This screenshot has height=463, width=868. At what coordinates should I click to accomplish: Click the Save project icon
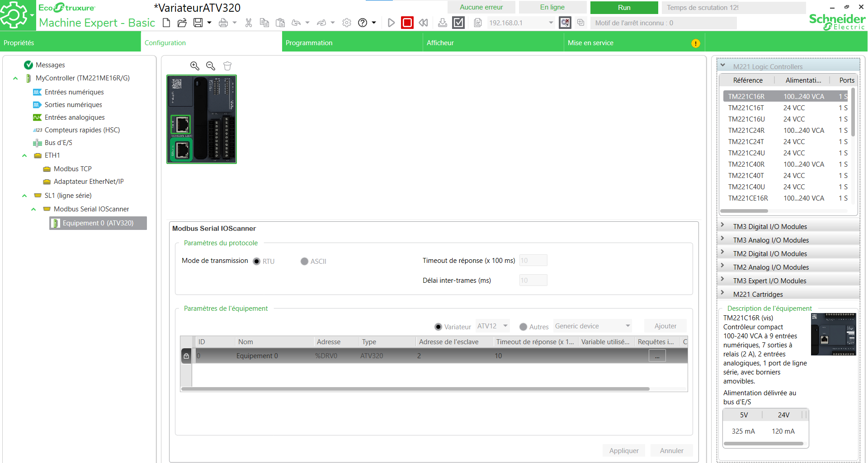pyautogui.click(x=198, y=23)
